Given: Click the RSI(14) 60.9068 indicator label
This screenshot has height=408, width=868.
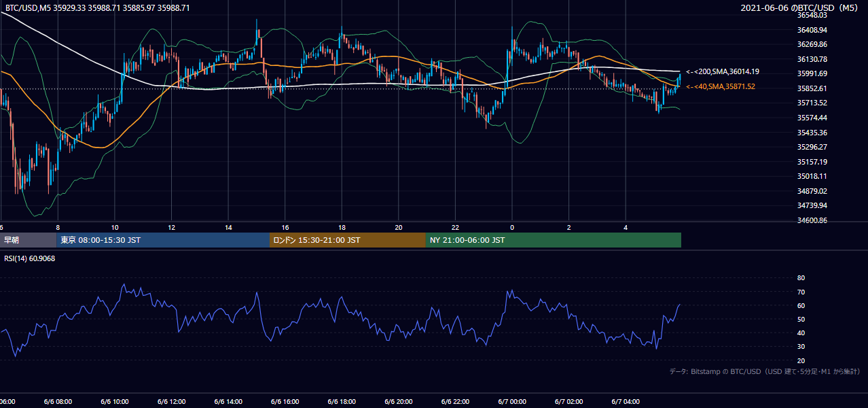Looking at the screenshot, I should point(29,258).
